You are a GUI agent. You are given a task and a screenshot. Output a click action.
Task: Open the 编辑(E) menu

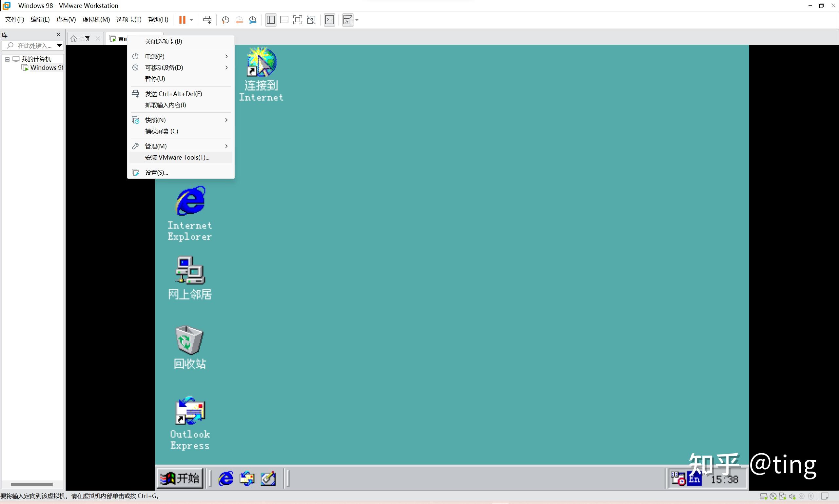(40, 19)
